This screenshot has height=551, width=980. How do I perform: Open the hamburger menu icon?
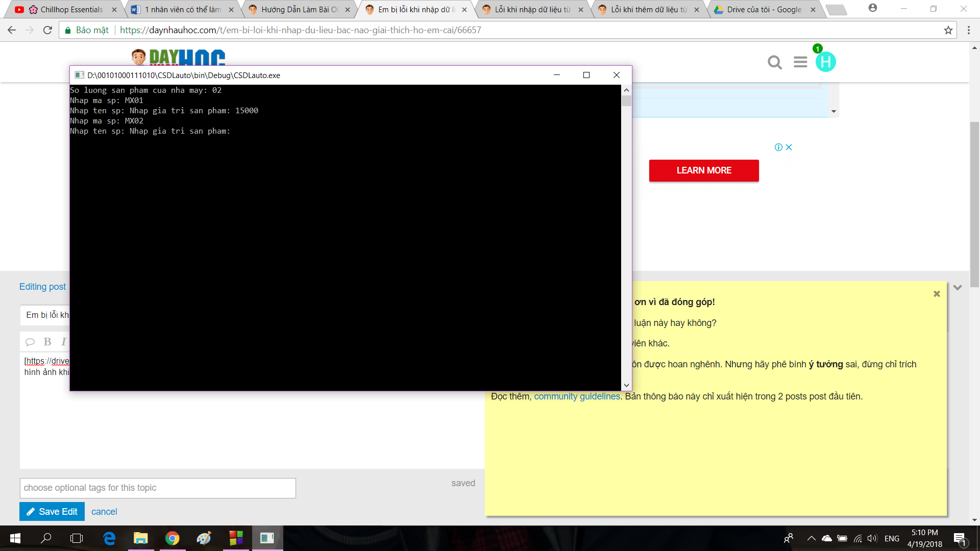tap(800, 62)
